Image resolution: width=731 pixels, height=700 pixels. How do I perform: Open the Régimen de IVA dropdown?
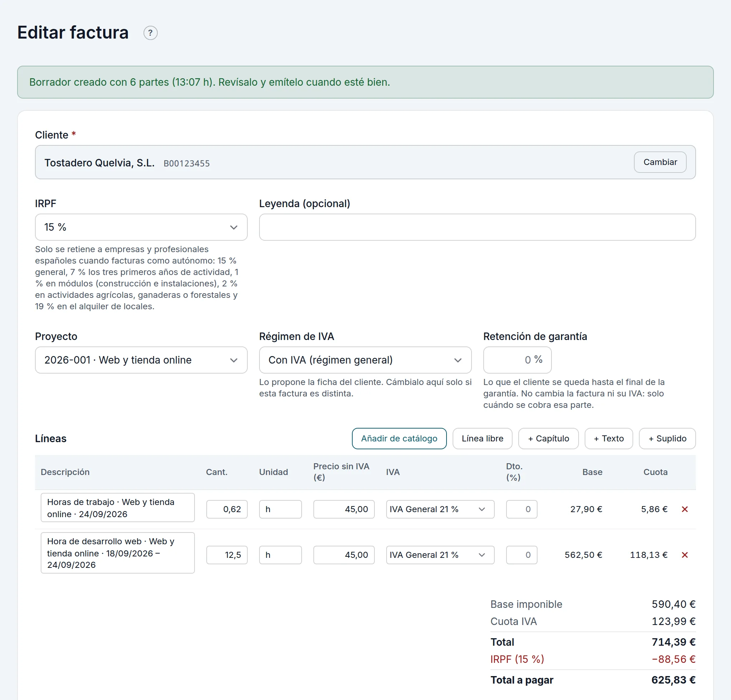pyautogui.click(x=365, y=360)
